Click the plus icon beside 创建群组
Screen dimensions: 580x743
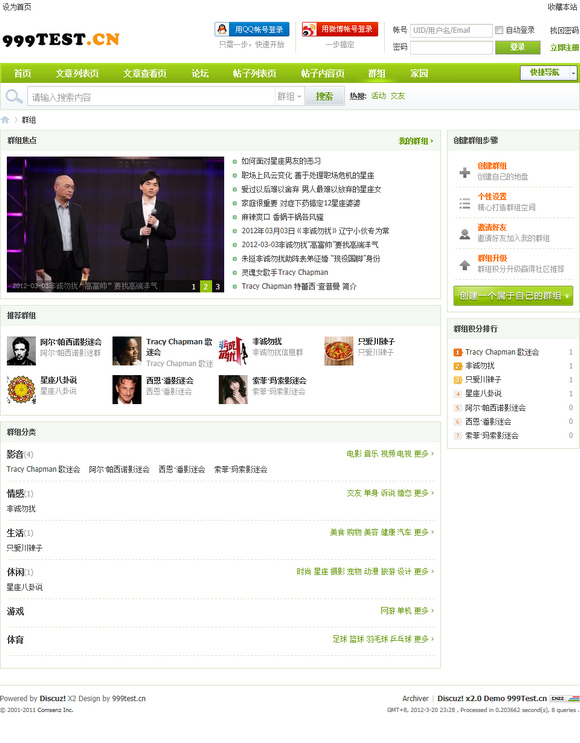point(465,172)
